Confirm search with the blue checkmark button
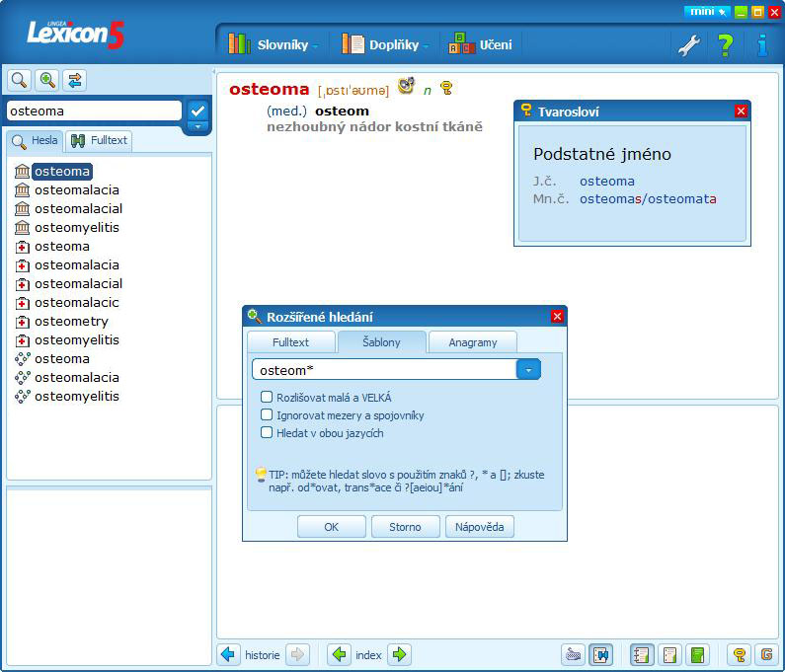Viewport: 785px width, 672px height. 197,111
